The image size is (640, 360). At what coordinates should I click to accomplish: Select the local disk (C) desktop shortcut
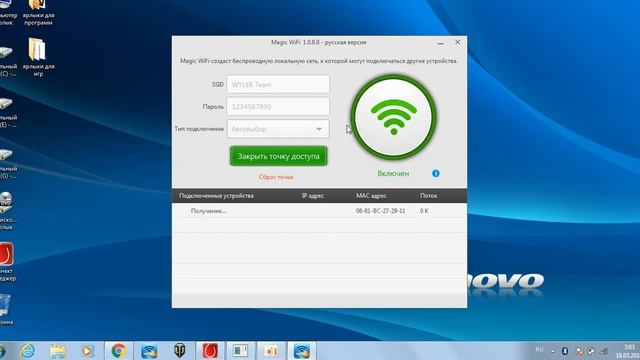(7, 61)
